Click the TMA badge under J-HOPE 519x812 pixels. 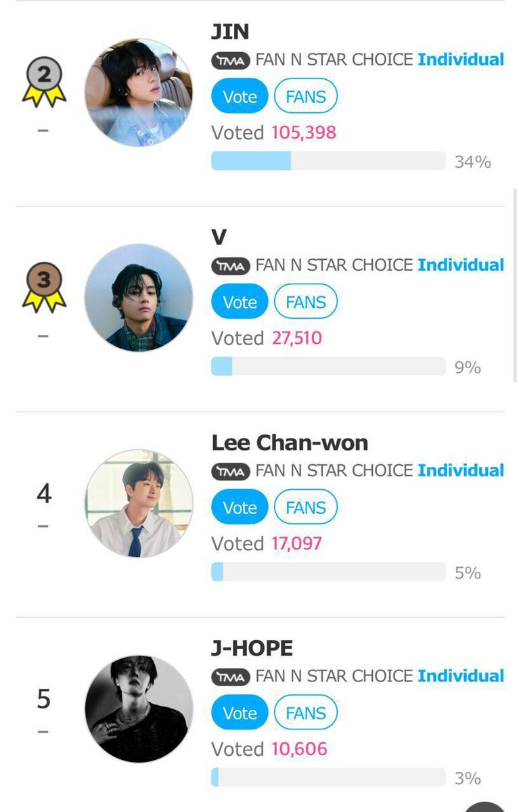coord(231,677)
